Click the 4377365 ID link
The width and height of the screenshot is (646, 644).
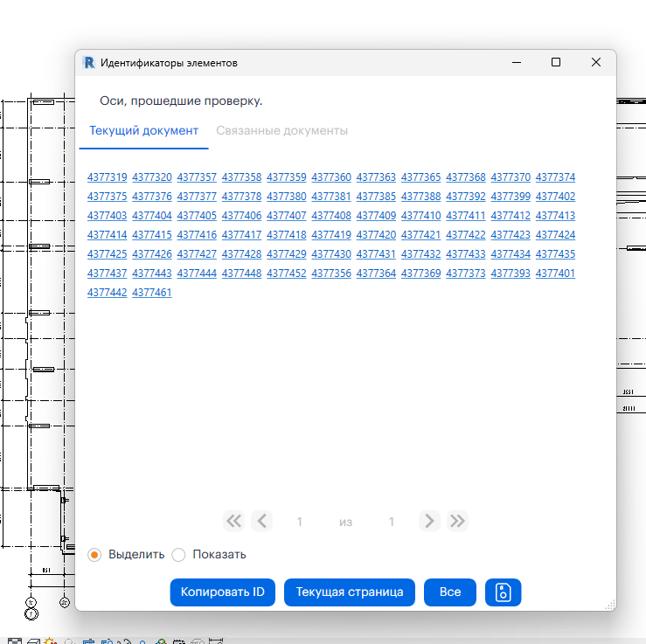pos(421,177)
